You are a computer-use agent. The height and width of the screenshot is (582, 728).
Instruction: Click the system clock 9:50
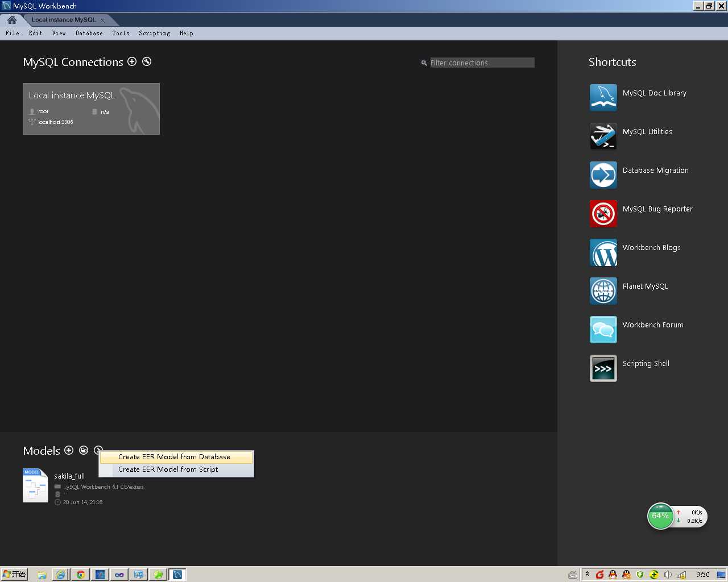[703, 575]
